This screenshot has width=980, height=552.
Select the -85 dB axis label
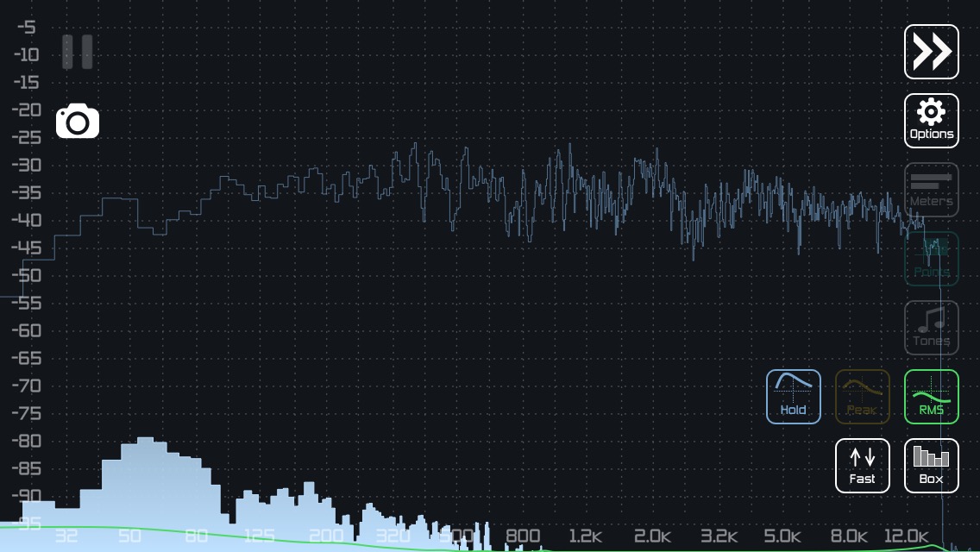(26, 469)
